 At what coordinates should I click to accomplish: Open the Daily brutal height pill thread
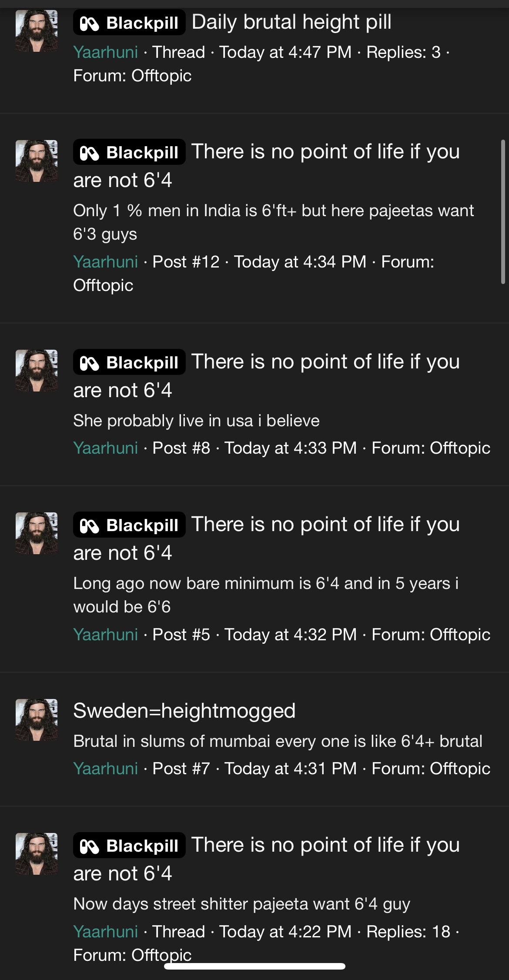[x=291, y=22]
